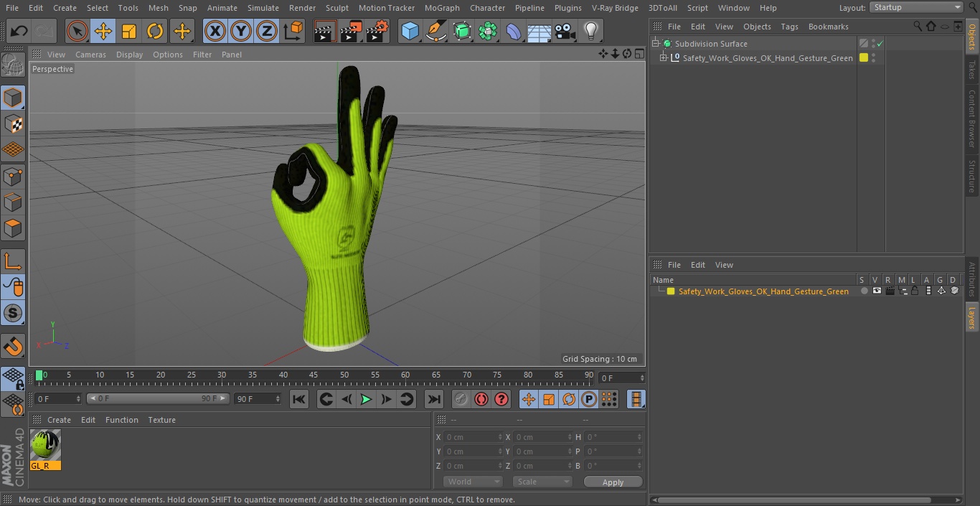Add a floor environment object icon
Image resolution: width=980 pixels, height=506 pixels.
pyautogui.click(x=540, y=31)
